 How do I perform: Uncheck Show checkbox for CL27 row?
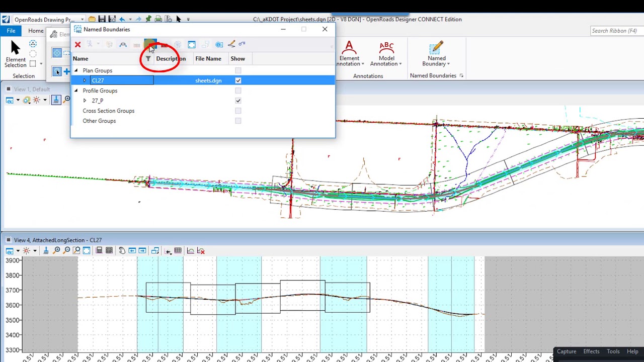pos(238,80)
